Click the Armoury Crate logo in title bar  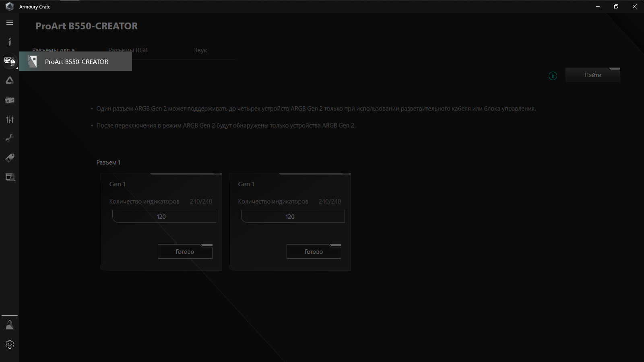(10, 6)
